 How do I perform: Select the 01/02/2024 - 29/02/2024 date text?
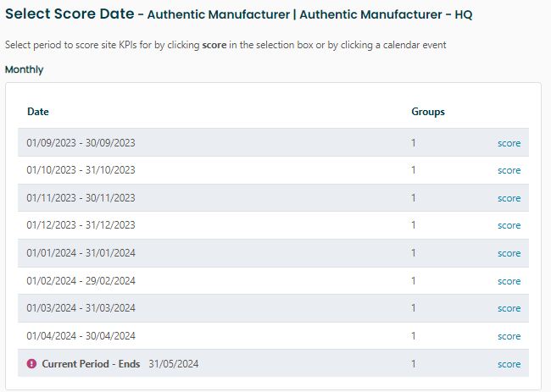coord(81,281)
